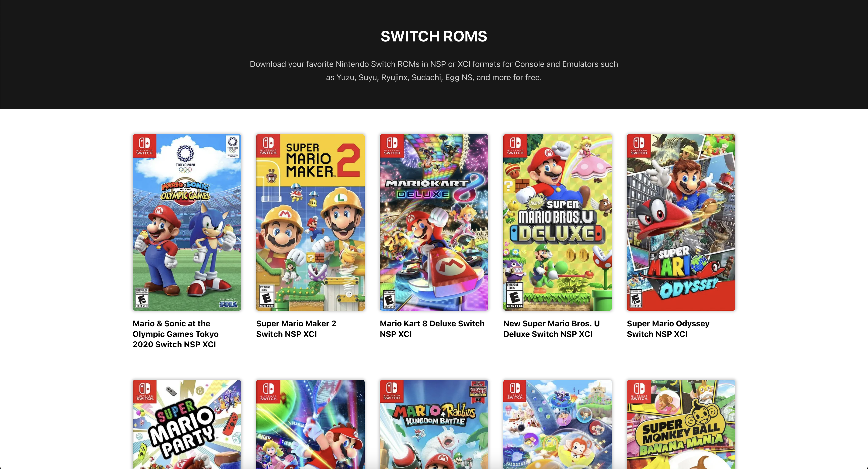Click the SWITCH ROMS page heading
Viewport: 868px width, 469px height.
click(x=434, y=36)
